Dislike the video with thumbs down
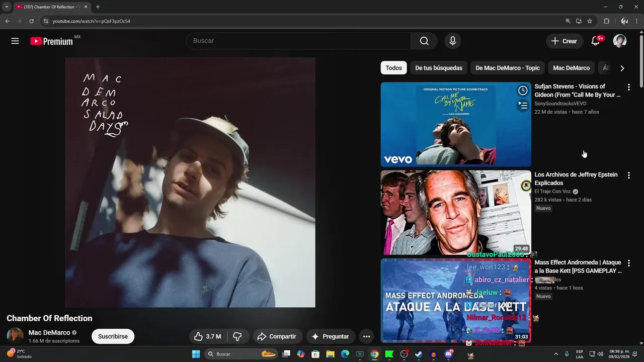Screen dimensions: 644x362 point(237,336)
